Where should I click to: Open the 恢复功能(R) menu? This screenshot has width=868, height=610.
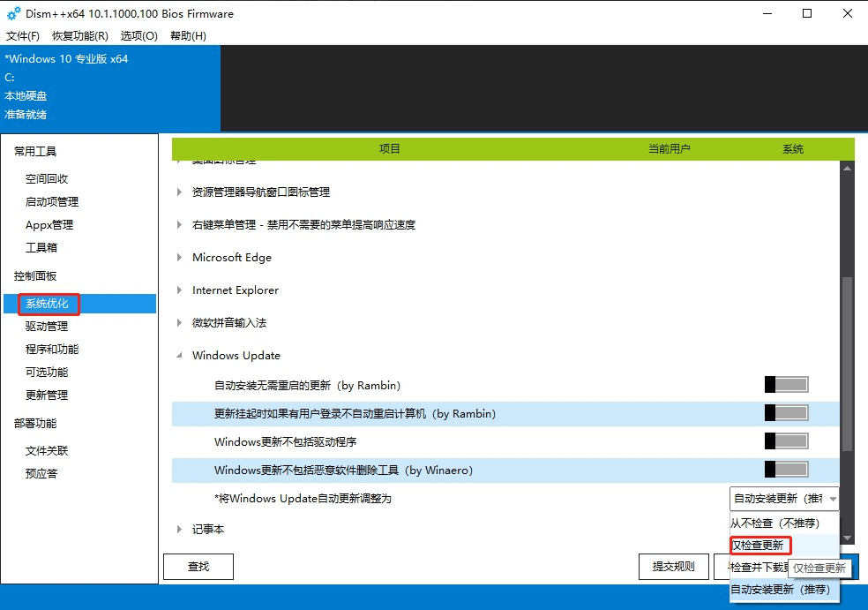(79, 36)
